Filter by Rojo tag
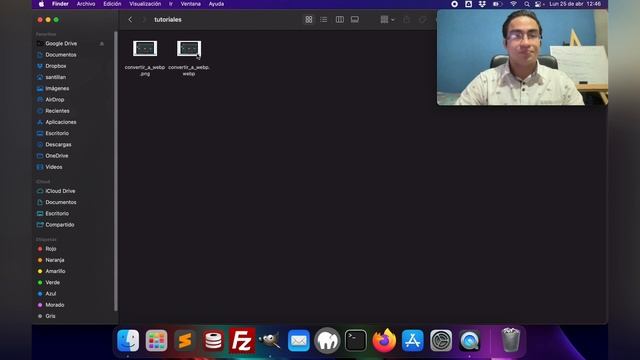The width and height of the screenshot is (640, 360). [51, 249]
